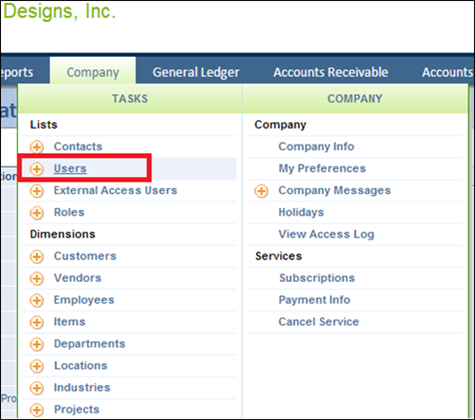This screenshot has width=475, height=420.
Task: Open Company Info link
Action: pos(316,146)
